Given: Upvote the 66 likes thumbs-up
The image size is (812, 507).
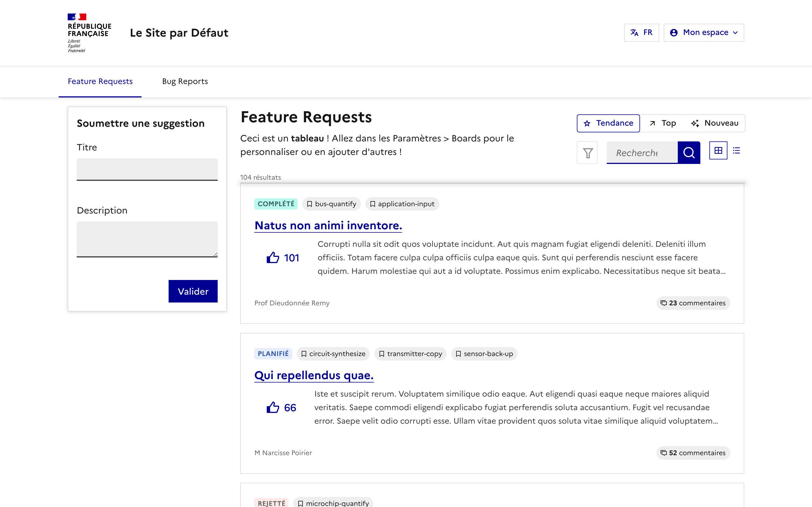Looking at the screenshot, I should coord(273,407).
